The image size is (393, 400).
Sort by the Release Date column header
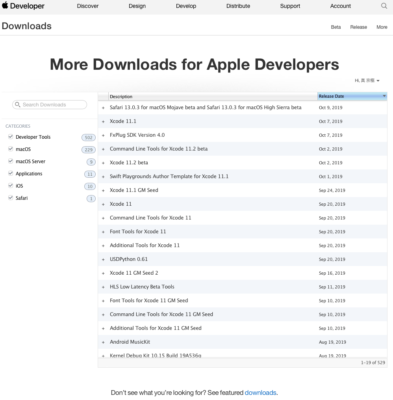click(352, 96)
